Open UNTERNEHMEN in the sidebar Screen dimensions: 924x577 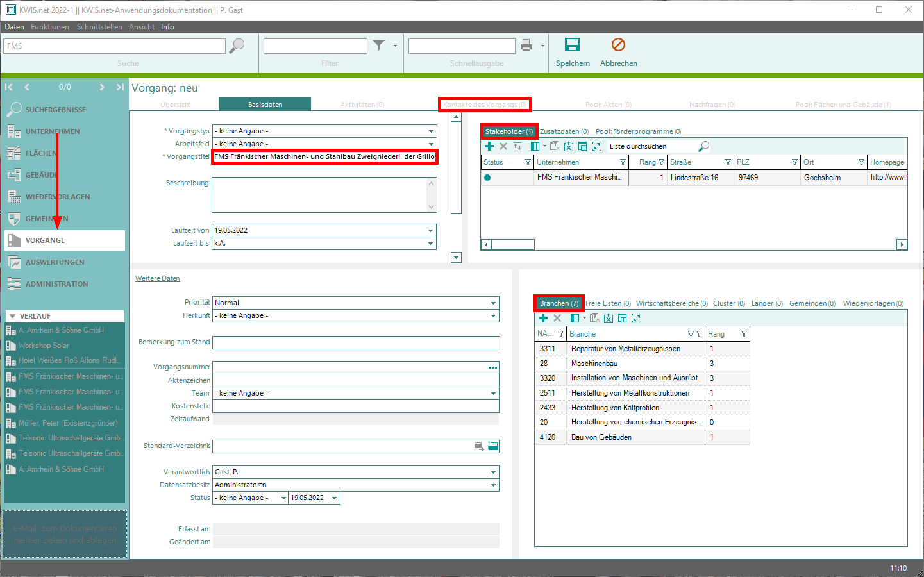65,131
